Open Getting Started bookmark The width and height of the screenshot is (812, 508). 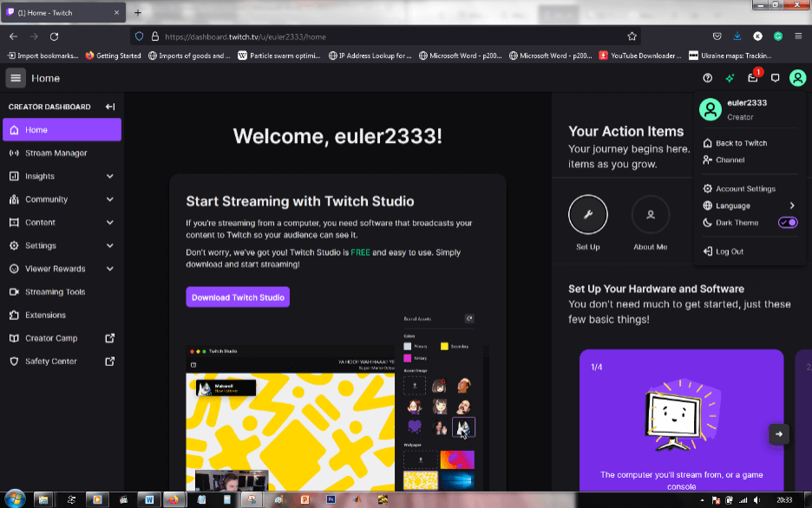[x=113, y=55]
